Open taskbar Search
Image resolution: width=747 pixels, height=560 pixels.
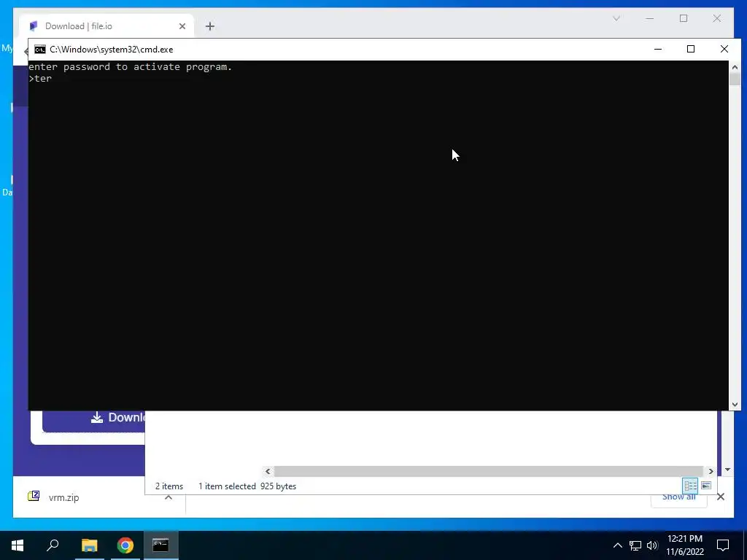tap(53, 545)
